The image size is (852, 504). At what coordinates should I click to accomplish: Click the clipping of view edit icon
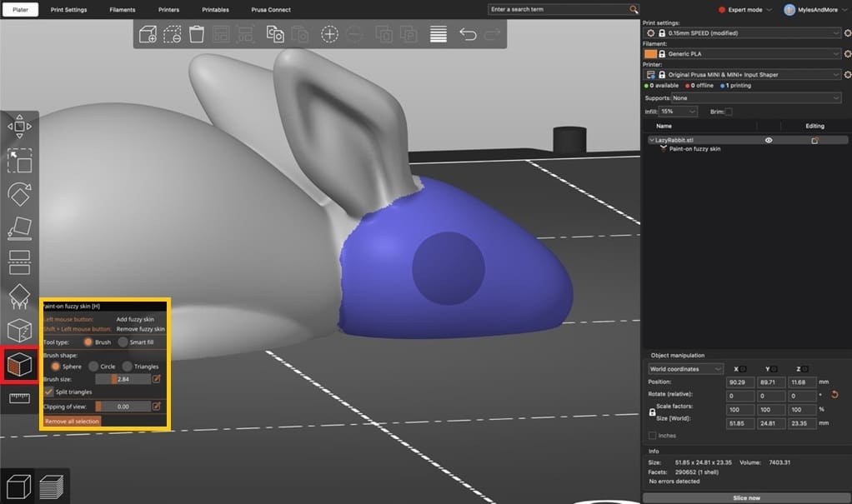pos(157,407)
